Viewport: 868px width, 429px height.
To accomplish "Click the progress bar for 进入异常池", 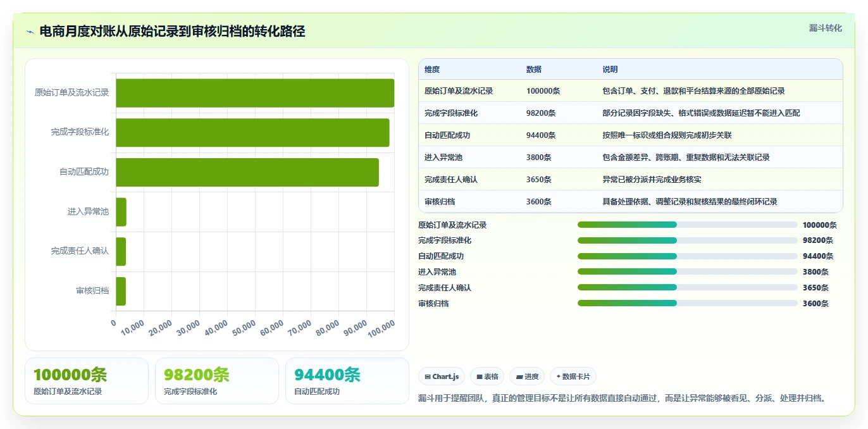I will [x=688, y=271].
